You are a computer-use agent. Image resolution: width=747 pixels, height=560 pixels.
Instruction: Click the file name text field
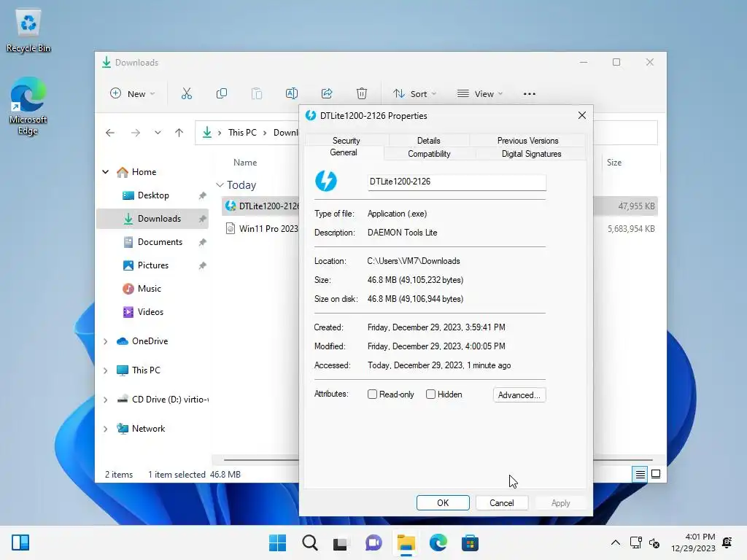[x=457, y=182]
